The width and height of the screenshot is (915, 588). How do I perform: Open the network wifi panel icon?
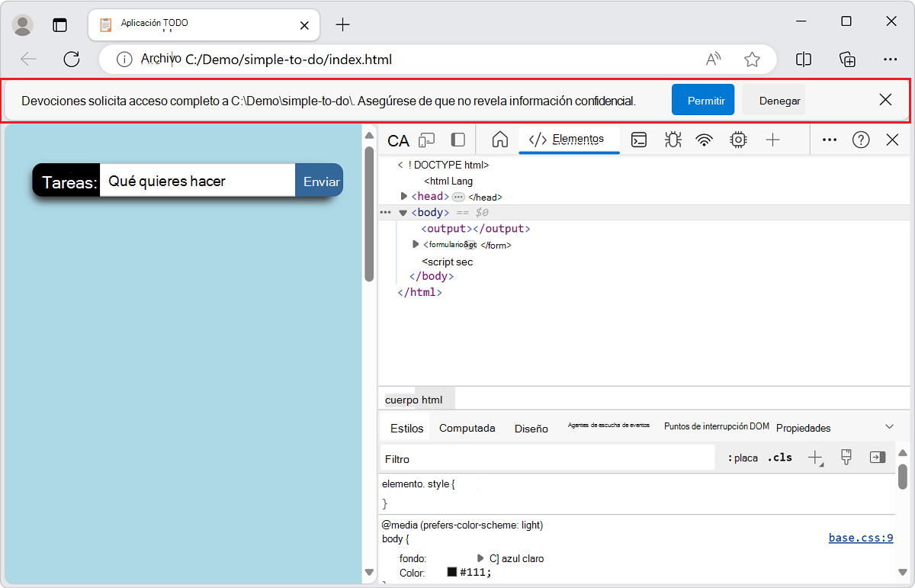point(703,140)
